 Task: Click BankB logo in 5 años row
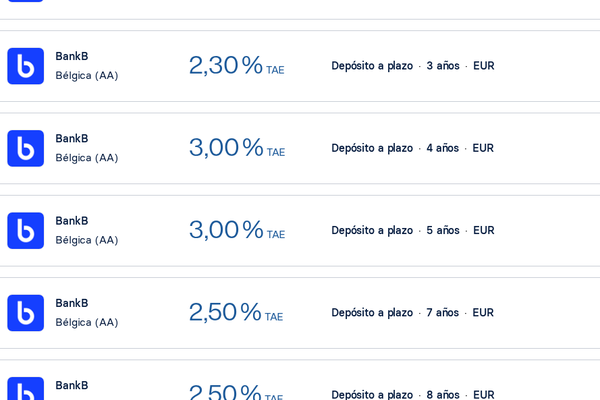[26, 230]
